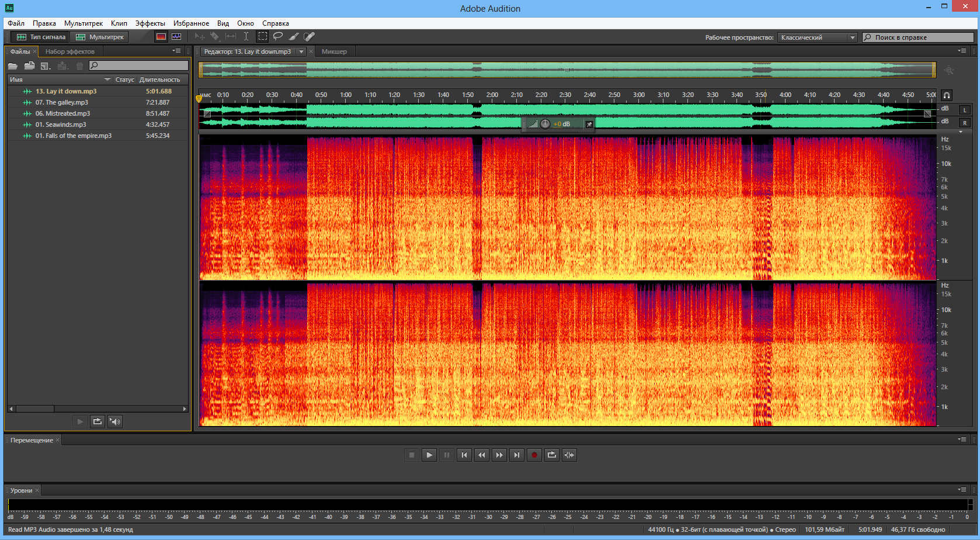Toggle left channel L button
Screen dimensions: 980x540
click(965, 110)
